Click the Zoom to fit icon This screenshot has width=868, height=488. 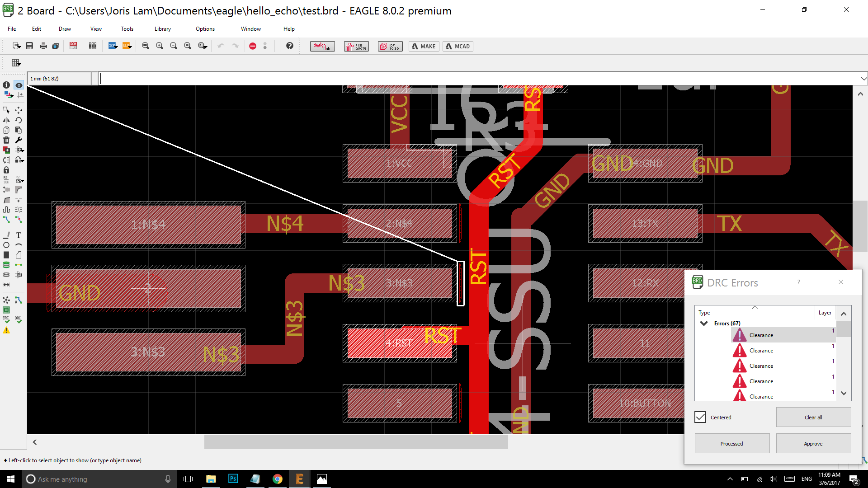coord(146,46)
